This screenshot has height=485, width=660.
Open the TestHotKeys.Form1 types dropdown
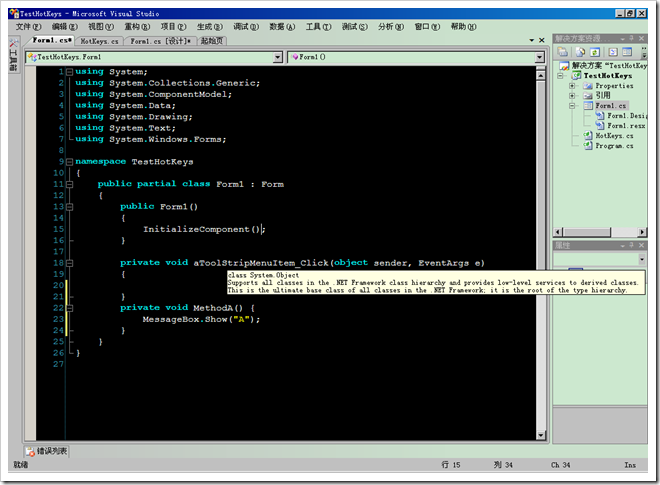tap(277, 57)
